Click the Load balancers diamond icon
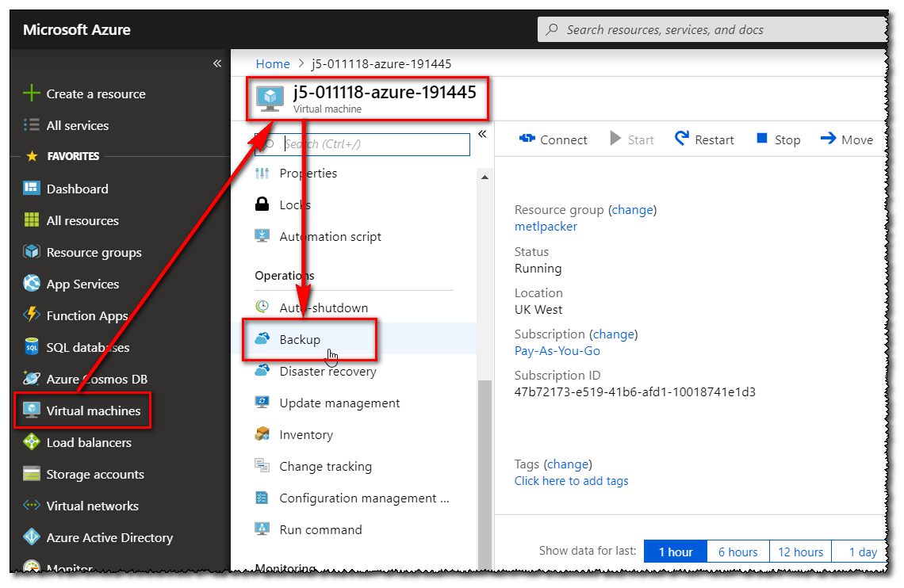 31,441
